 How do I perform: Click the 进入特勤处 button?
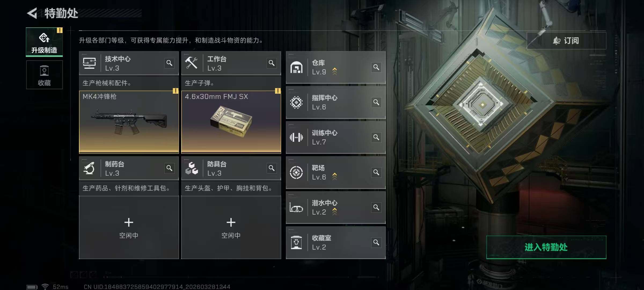(x=546, y=247)
